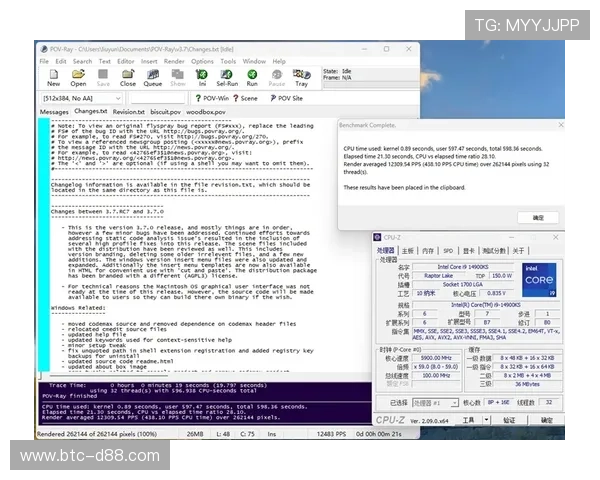Viewport: 600px width, 480px height.
Task: Switch to the woodbox.pov tab
Action: point(205,112)
